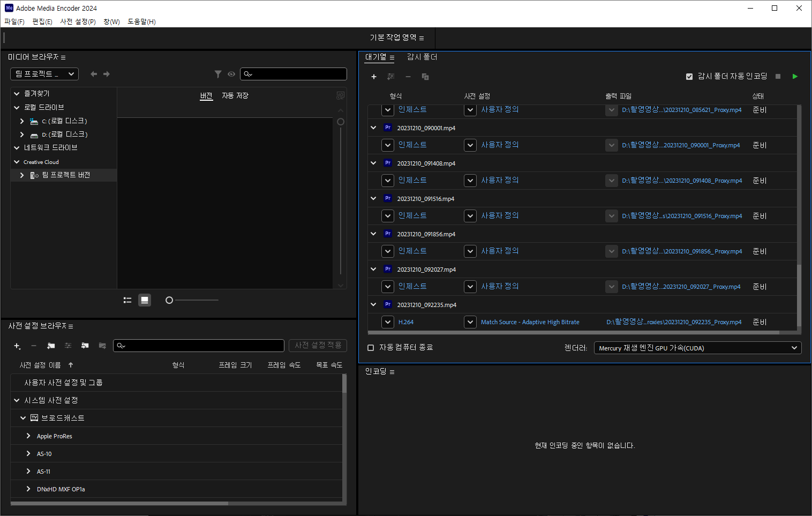The image size is (812, 516).
Task: Toggle the eye view icon in Media Browser
Action: coord(231,74)
